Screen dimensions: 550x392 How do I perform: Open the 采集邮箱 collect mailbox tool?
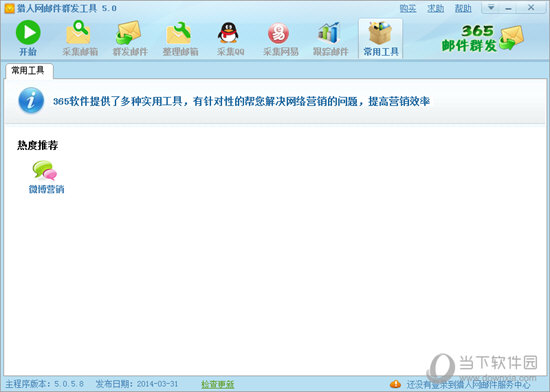coord(80,38)
